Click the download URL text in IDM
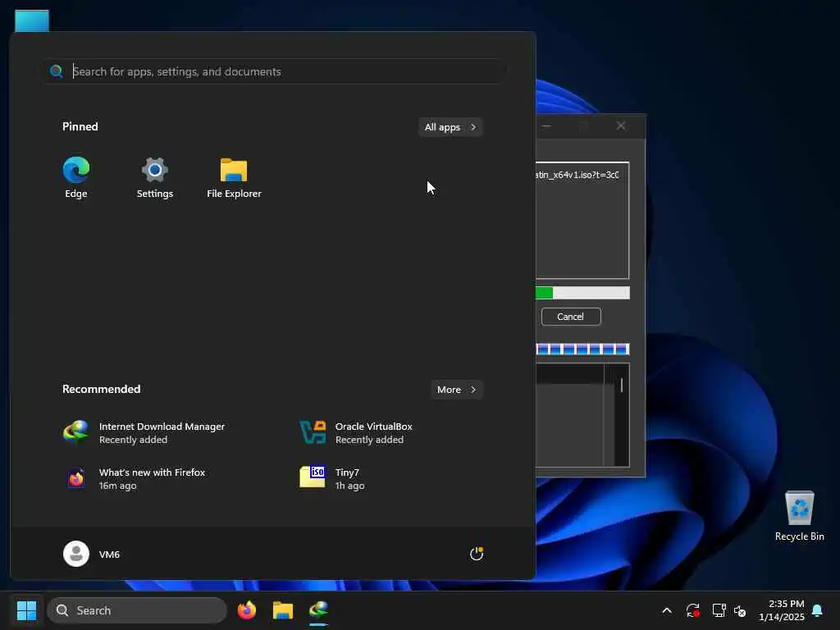840x630 pixels. (x=577, y=175)
